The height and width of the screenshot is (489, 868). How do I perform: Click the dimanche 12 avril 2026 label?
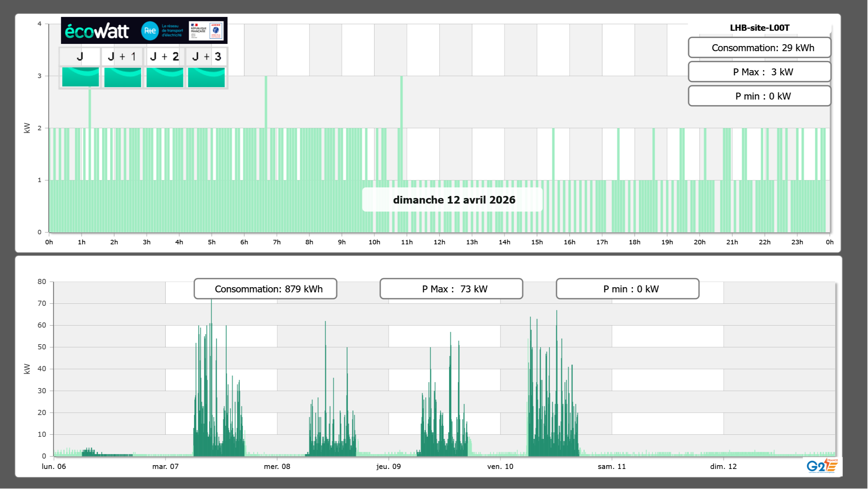pos(454,200)
